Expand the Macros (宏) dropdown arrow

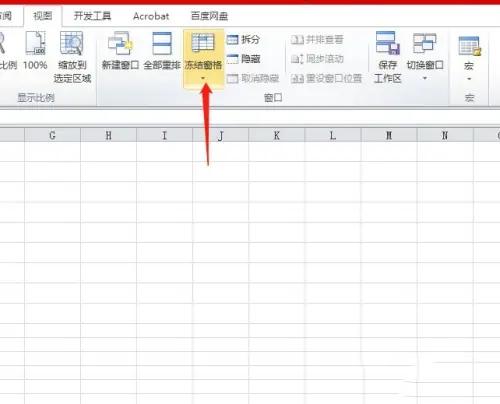469,79
